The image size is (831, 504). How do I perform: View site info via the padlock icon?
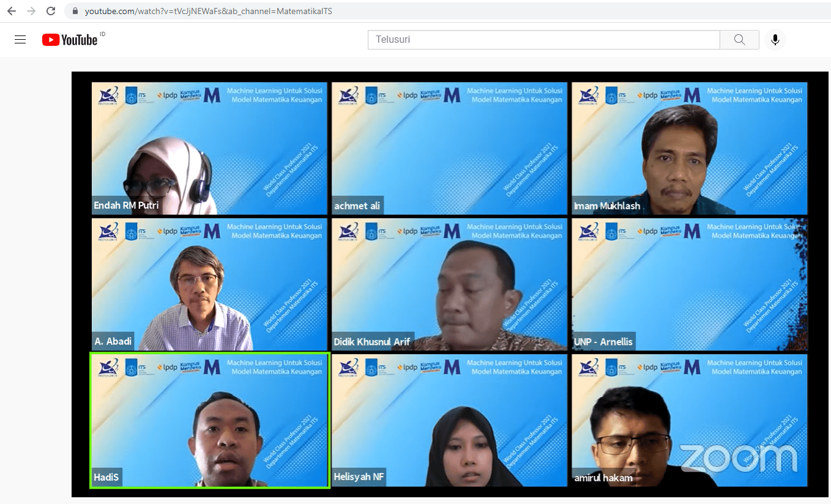(75, 11)
